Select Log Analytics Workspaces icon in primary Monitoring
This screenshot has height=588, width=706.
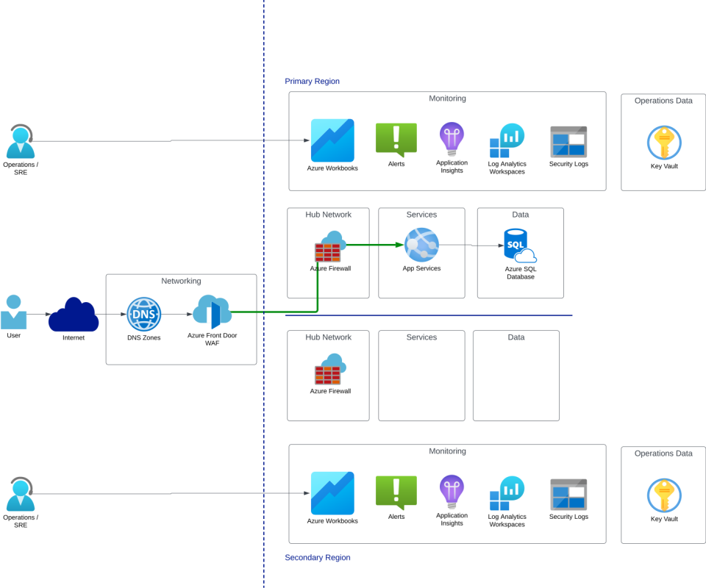click(507, 140)
